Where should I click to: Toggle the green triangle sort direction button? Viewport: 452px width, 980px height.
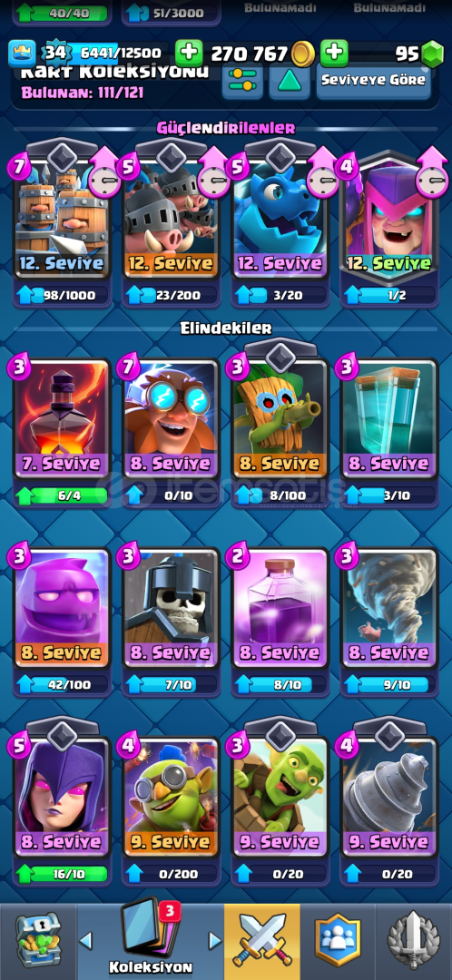tap(290, 81)
